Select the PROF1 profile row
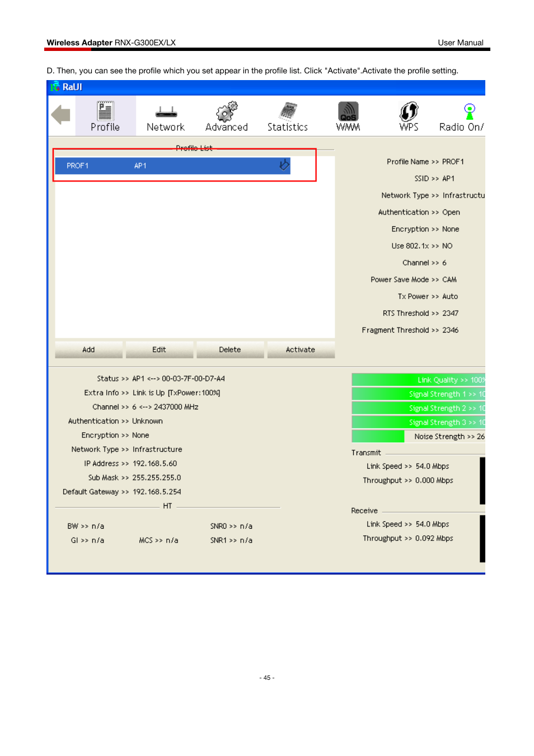Viewport: 534px width, 756px height. click(172, 166)
